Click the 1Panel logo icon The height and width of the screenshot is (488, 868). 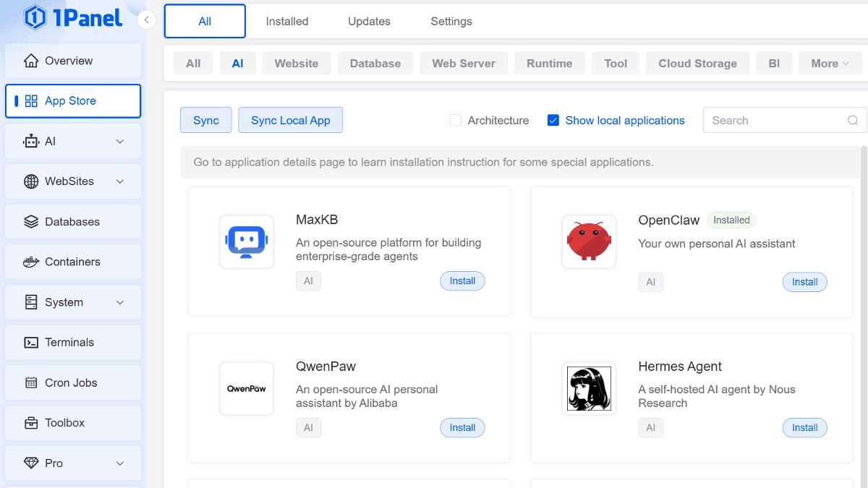point(35,17)
